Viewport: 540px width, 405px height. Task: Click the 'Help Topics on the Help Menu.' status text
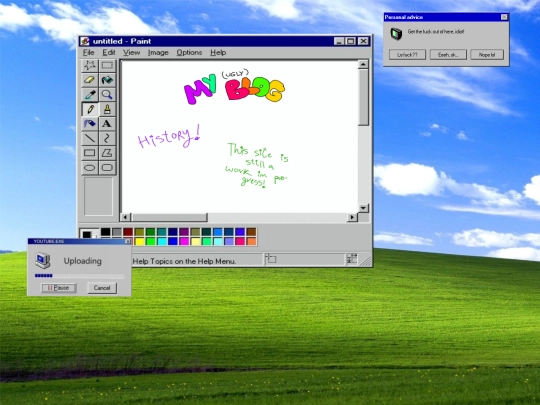184,261
